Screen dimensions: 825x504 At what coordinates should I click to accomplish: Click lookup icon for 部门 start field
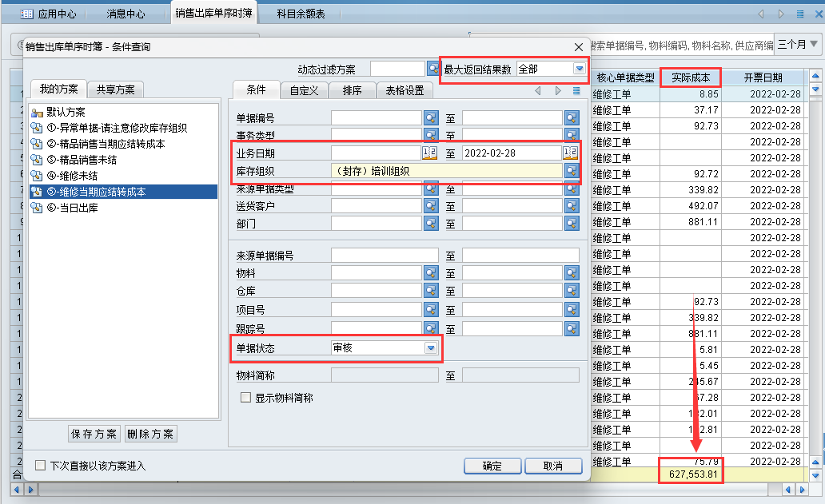pyautogui.click(x=431, y=224)
